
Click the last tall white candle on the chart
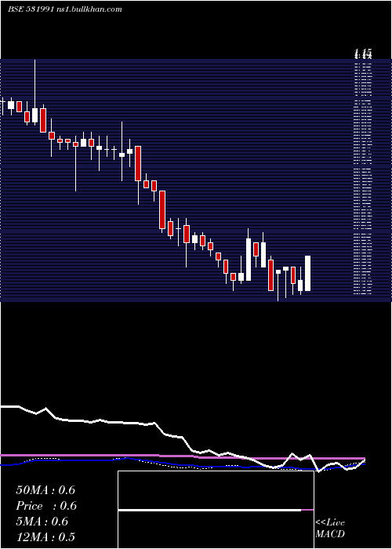[307, 273]
